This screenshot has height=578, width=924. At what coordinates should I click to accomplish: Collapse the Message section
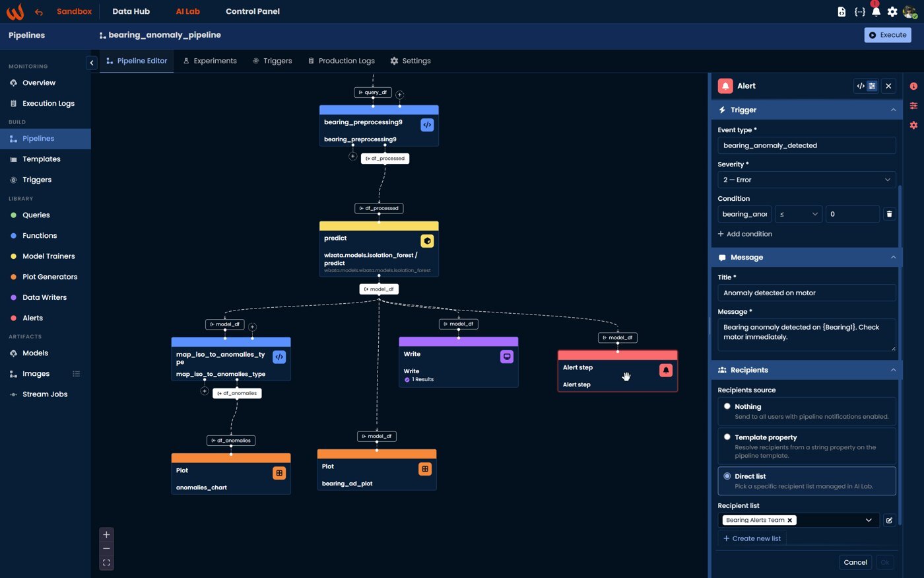(x=894, y=258)
